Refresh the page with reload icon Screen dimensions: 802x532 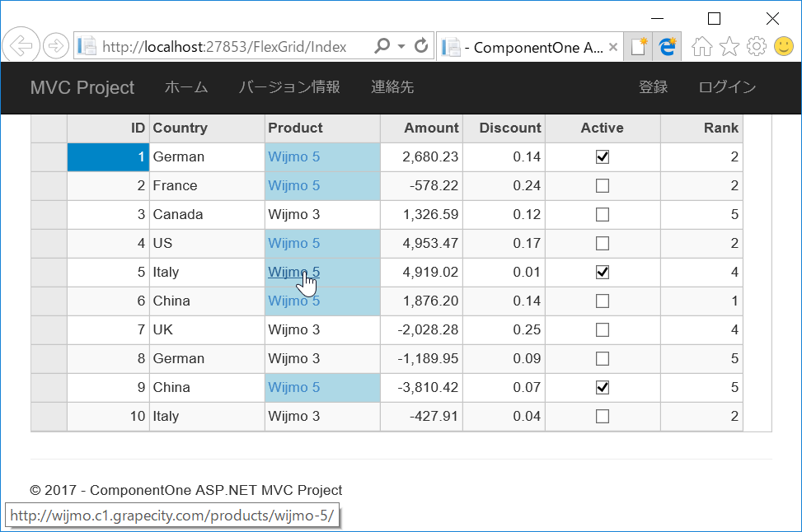click(x=421, y=46)
